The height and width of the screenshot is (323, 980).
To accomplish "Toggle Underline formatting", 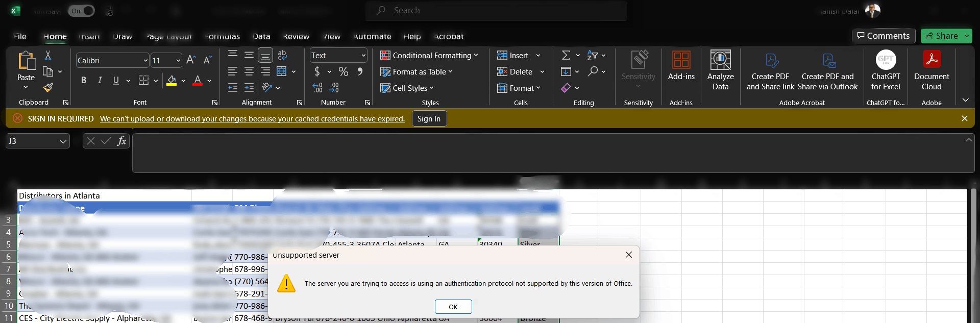I will click(116, 80).
